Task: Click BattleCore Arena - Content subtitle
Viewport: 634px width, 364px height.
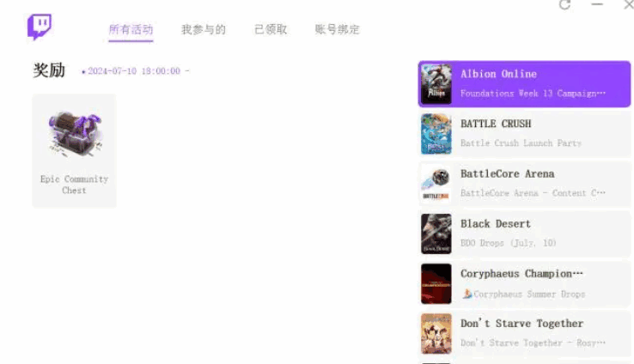Action: (x=533, y=193)
